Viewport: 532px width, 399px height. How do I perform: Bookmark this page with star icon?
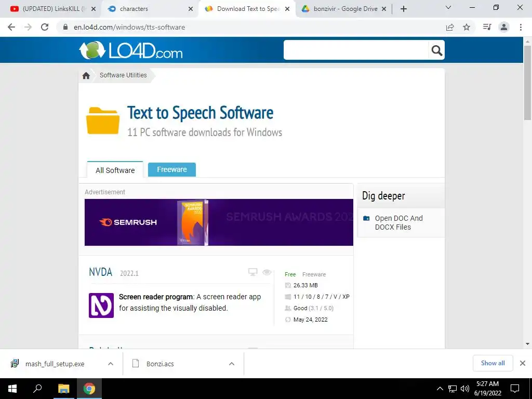point(467,27)
